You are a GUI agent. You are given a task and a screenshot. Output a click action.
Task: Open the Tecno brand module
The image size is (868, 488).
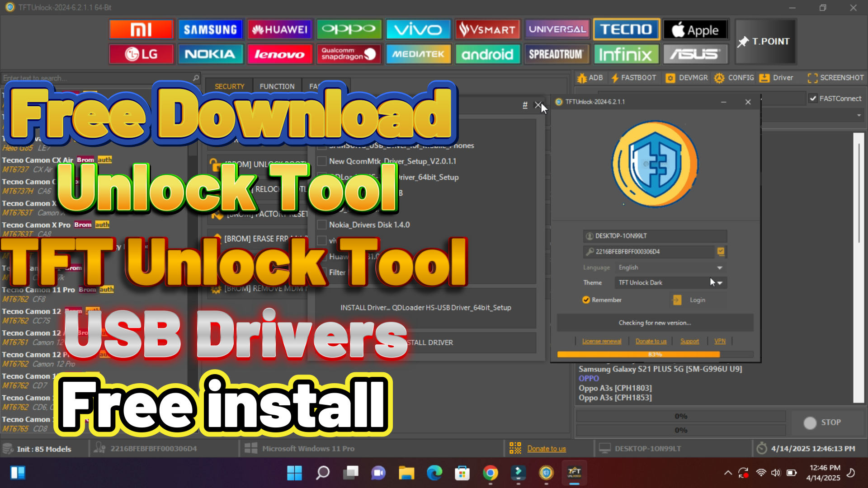click(x=626, y=30)
